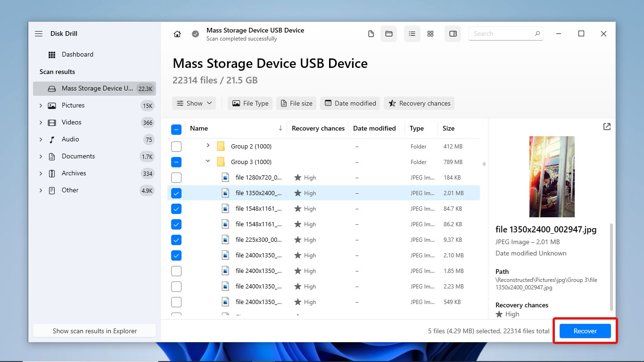Open the folder view icon in the toolbar
This screenshot has height=362, width=644.
pos(389,33)
